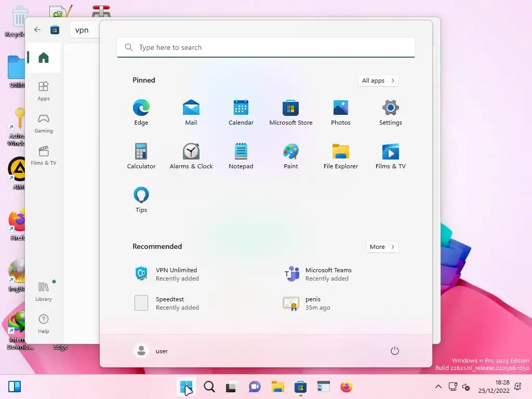
Task: Click the Microsoft Store logo in title bar
Action: (x=55, y=30)
